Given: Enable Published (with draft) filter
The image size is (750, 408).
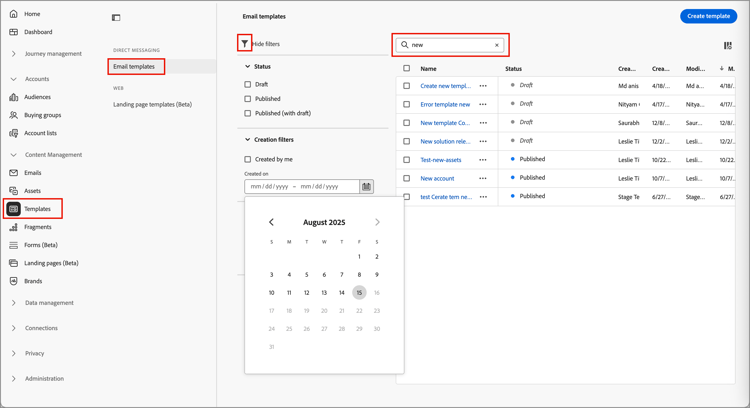Looking at the screenshot, I should tap(247, 113).
